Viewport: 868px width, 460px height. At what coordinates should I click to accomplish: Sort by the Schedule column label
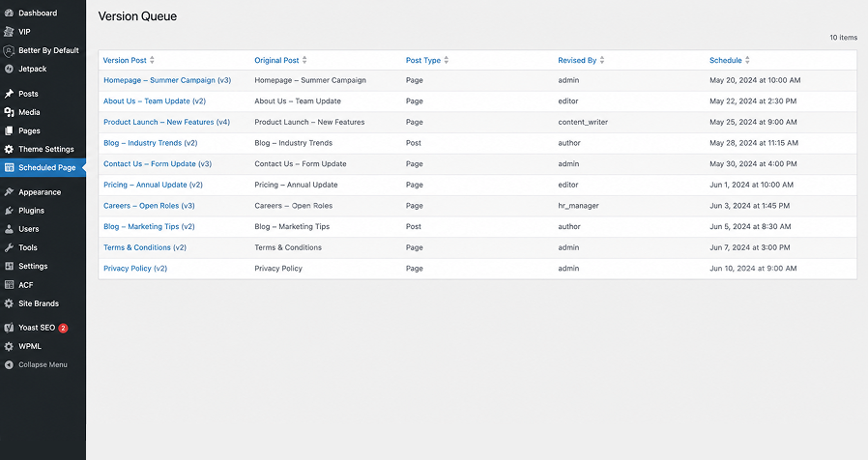(x=725, y=60)
